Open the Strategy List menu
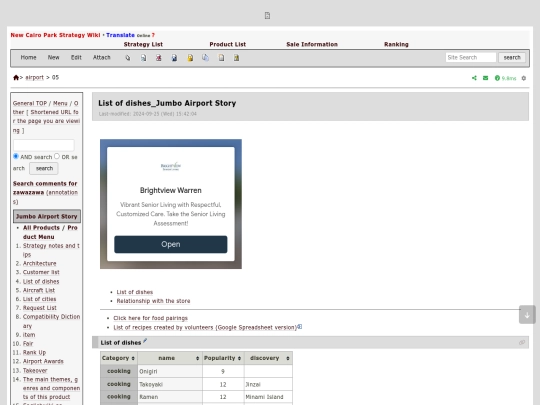540x405 pixels. coord(143,44)
